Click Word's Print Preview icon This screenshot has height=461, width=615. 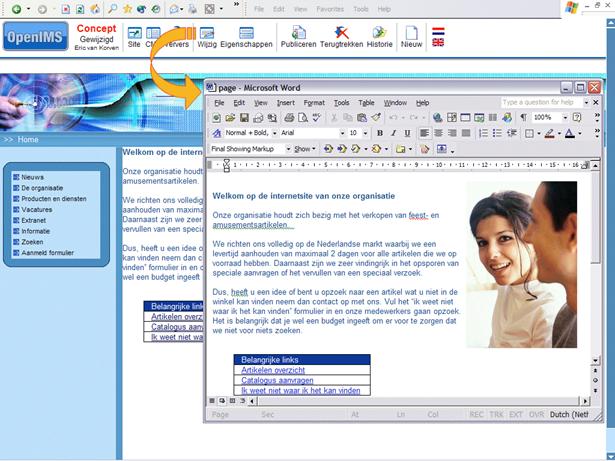[302, 117]
